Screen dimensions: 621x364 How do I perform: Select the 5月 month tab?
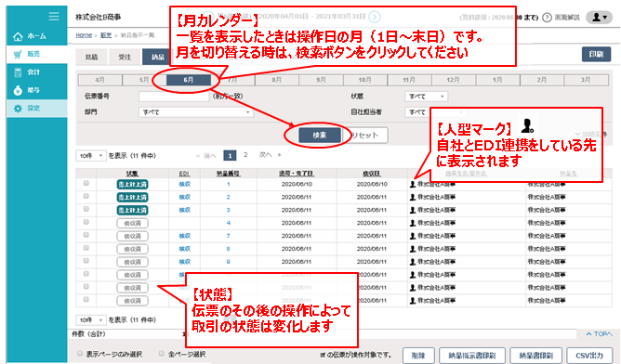pyautogui.click(x=144, y=80)
